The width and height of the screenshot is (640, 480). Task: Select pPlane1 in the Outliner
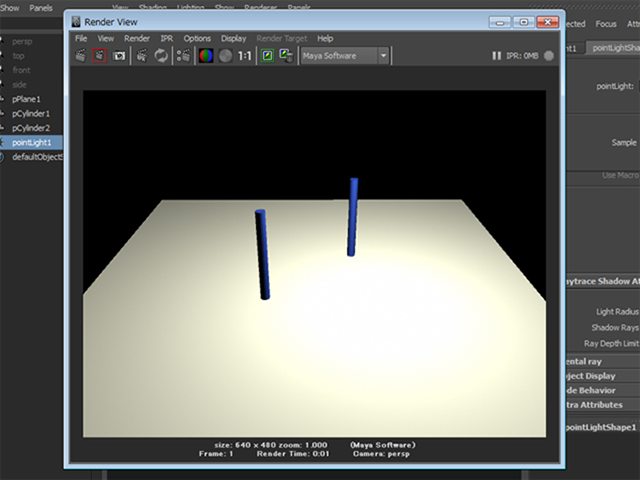tap(26, 99)
